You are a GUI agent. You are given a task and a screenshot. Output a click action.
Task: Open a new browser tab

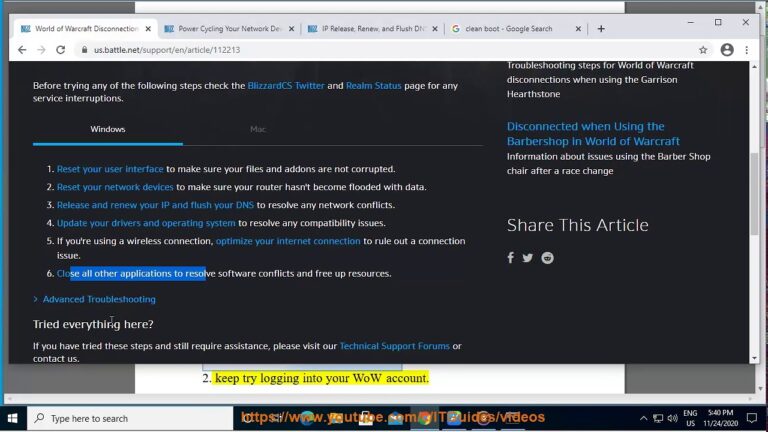(601, 29)
